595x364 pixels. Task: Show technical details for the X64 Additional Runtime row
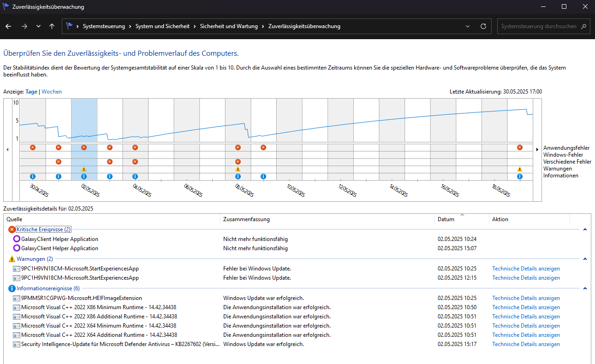pos(526,335)
